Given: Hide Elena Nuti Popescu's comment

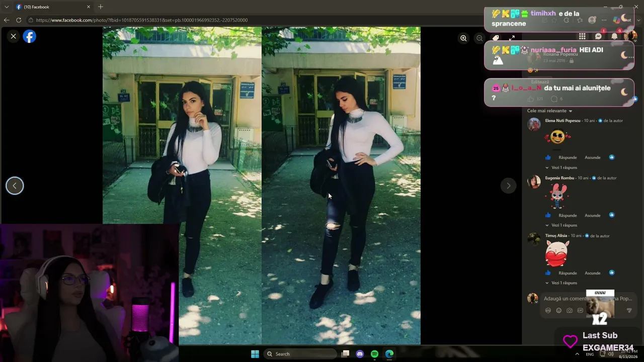Looking at the screenshot, I should coord(592,157).
